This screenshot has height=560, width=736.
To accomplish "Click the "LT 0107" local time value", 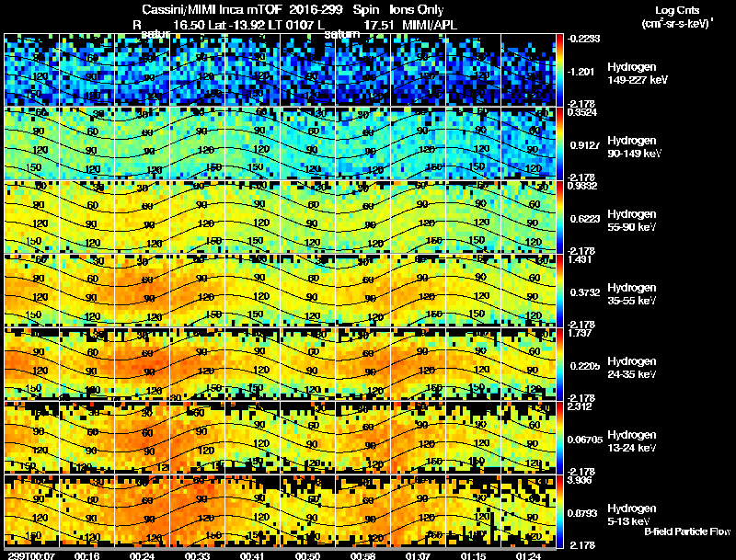I will pyautogui.click(x=291, y=25).
